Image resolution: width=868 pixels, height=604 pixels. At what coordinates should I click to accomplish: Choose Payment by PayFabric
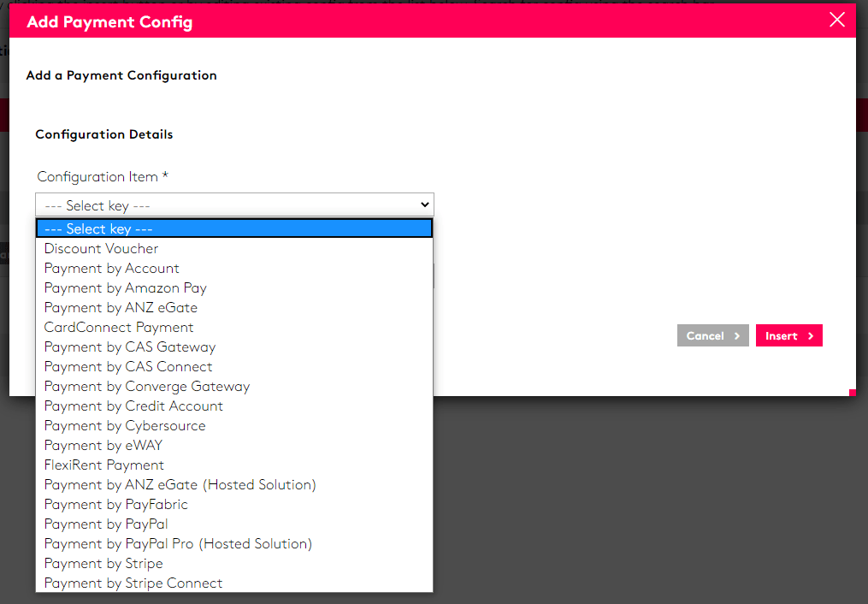pyautogui.click(x=234, y=504)
